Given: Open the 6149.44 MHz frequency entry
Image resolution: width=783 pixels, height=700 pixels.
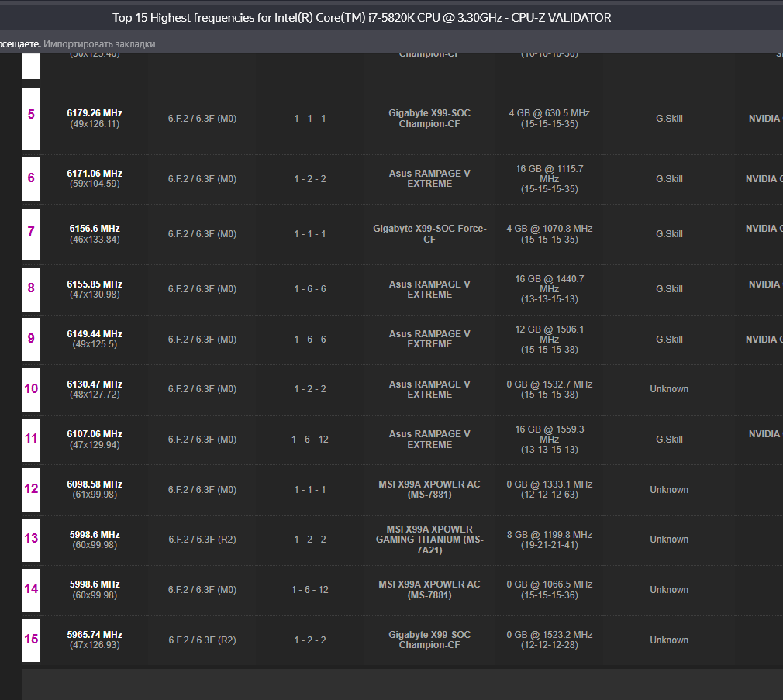Looking at the screenshot, I should [95, 333].
